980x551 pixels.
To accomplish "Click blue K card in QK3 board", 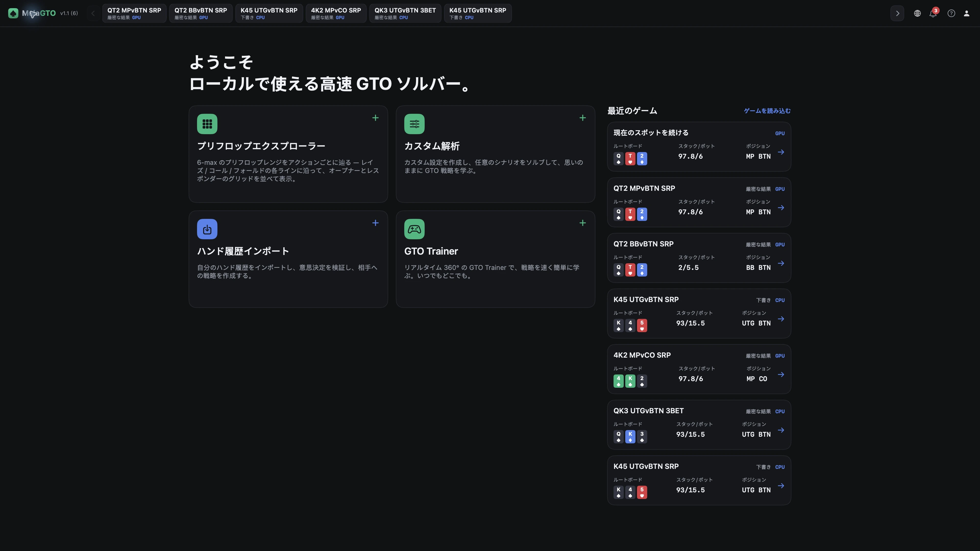I will coord(630,436).
